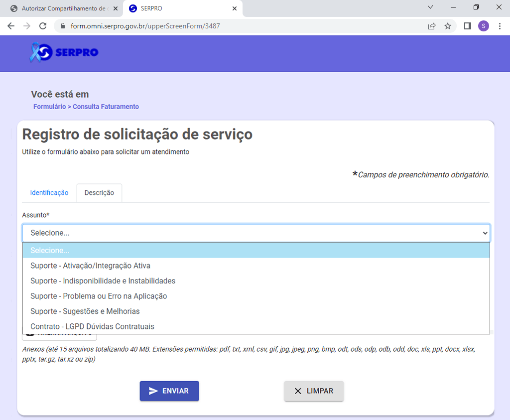
Task: Select Suporte - Indisponibilidade e Instabilidades option
Action: pyautogui.click(x=103, y=281)
